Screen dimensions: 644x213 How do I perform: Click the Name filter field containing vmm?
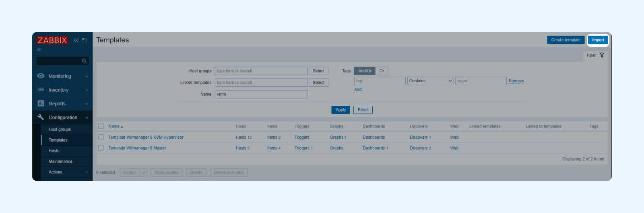(261, 94)
